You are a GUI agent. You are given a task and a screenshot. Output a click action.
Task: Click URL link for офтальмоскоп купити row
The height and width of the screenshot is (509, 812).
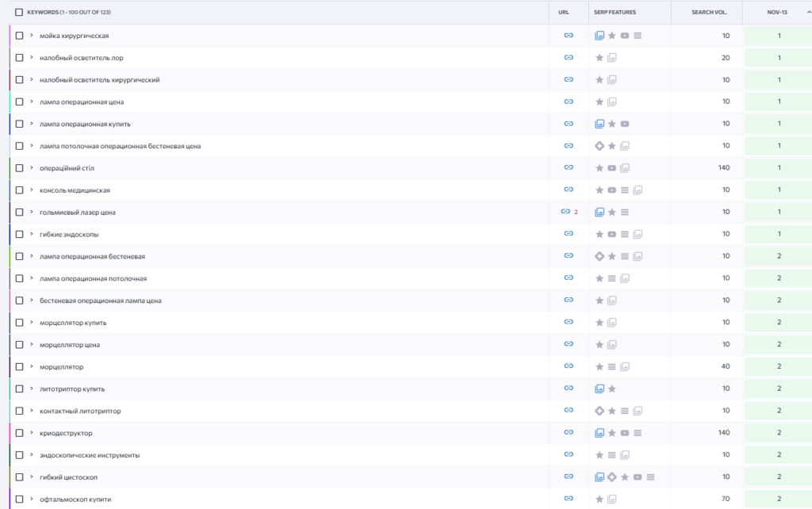(569, 498)
